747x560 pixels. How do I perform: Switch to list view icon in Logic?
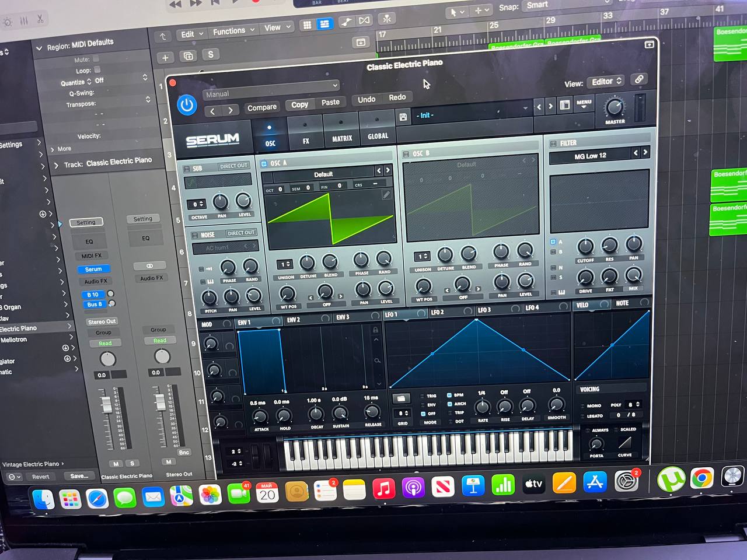(x=324, y=24)
